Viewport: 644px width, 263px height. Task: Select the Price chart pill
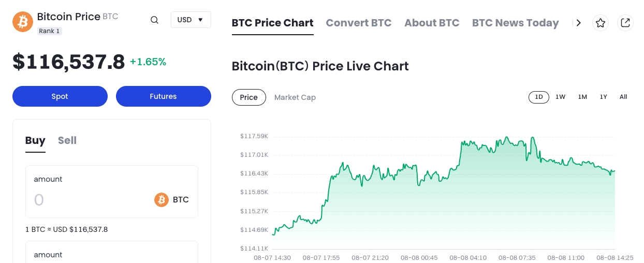point(249,97)
